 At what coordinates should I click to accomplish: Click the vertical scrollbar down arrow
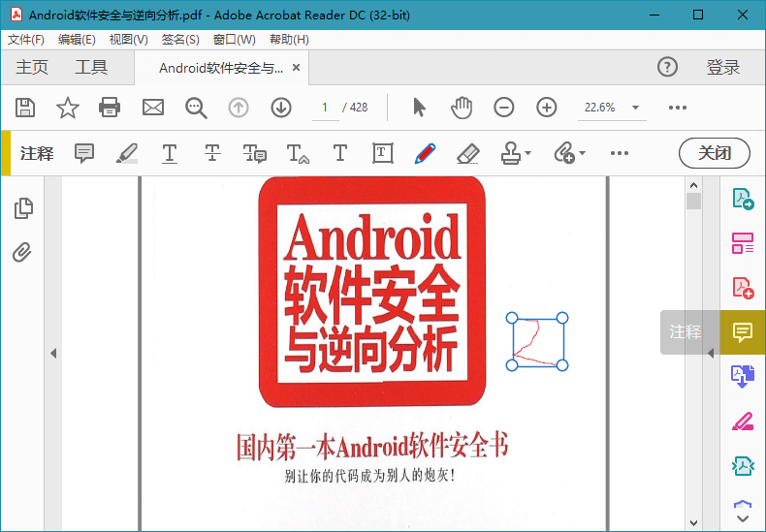(x=693, y=523)
